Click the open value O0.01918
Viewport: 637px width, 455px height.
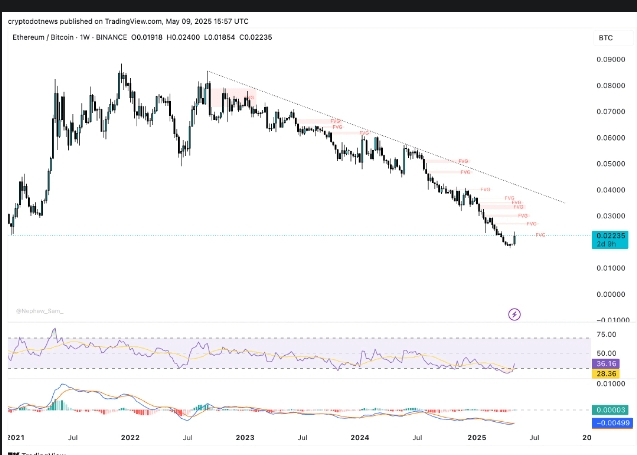pos(146,37)
